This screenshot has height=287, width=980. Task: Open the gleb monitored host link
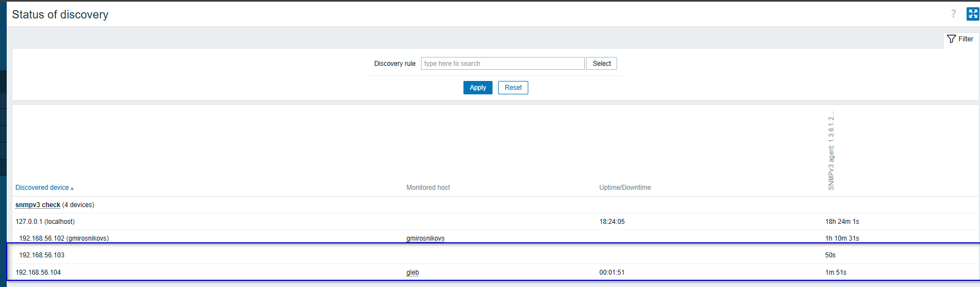413,272
